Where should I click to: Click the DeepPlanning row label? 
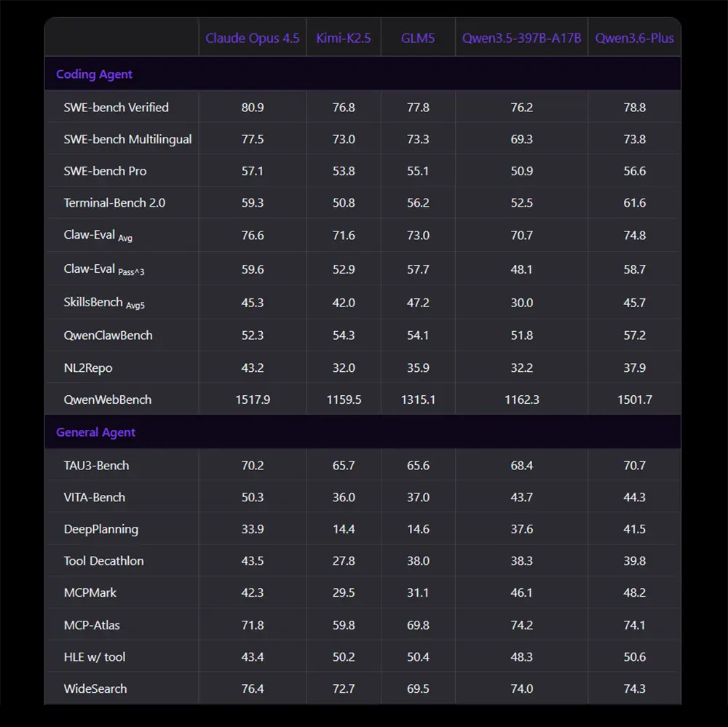point(100,529)
